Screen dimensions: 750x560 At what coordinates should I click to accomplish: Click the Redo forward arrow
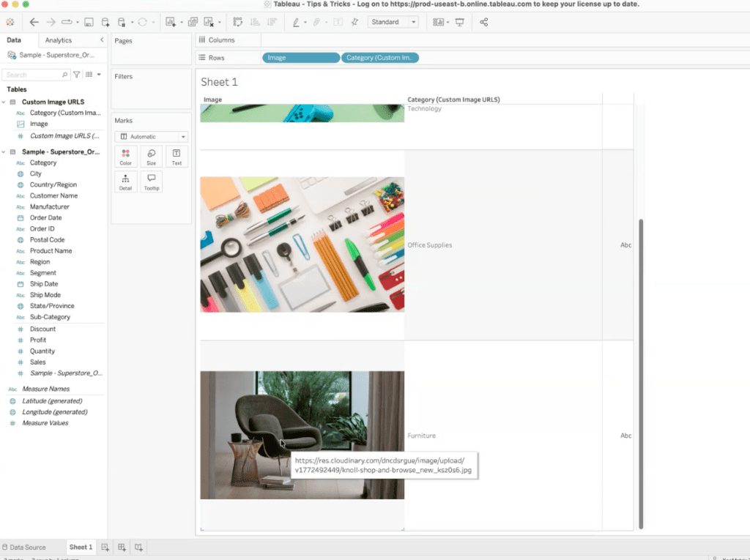tap(51, 22)
